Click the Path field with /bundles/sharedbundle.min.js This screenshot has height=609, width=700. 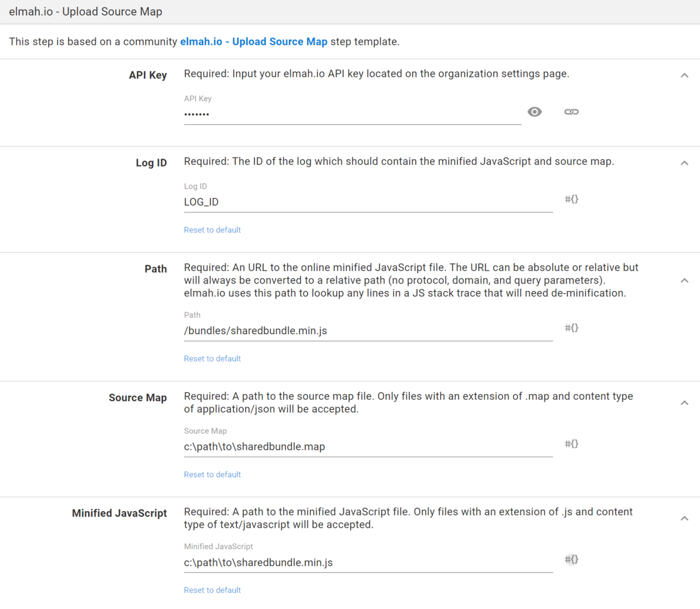coord(368,330)
